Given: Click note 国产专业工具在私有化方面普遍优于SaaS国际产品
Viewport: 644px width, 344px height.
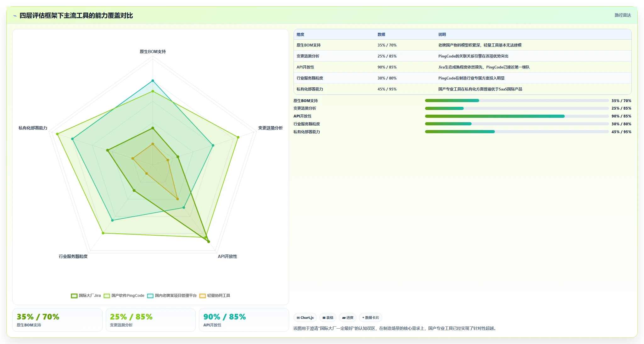Looking at the screenshot, I should [480, 89].
